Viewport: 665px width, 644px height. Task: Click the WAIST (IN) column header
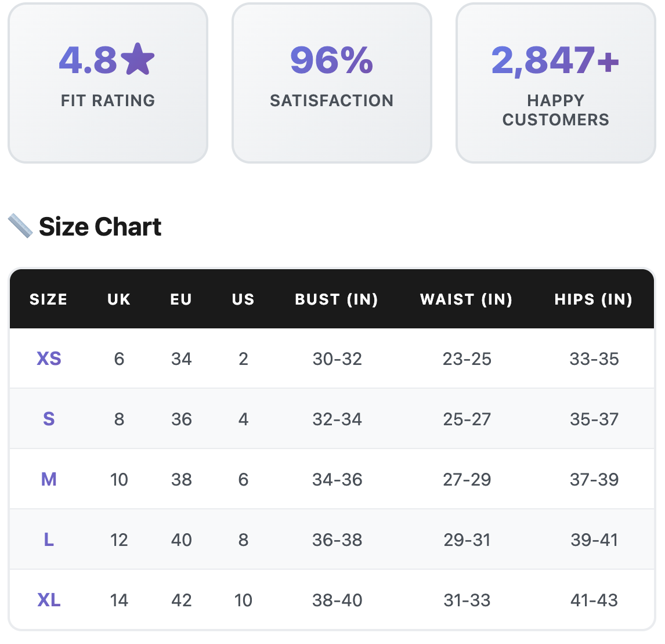[x=467, y=299]
